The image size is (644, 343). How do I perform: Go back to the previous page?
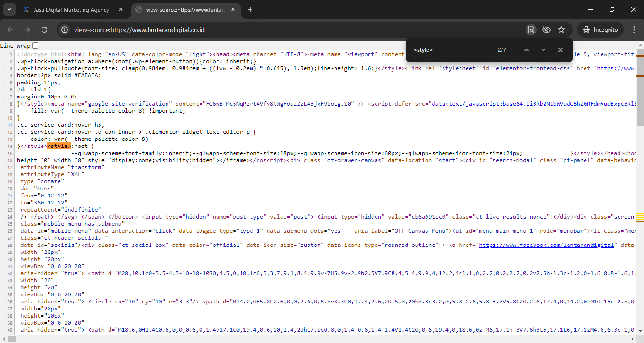click(10, 30)
